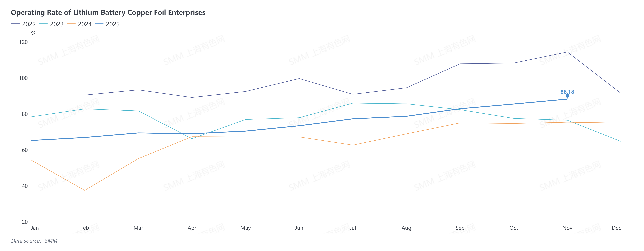Click the 80 y-axis tick label
The image size is (644, 251).
click(25, 114)
